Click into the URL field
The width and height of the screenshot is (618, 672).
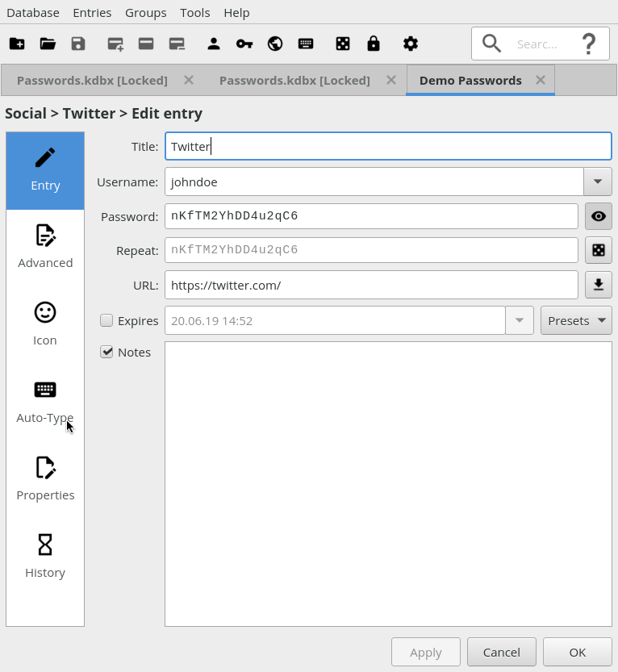coord(372,285)
